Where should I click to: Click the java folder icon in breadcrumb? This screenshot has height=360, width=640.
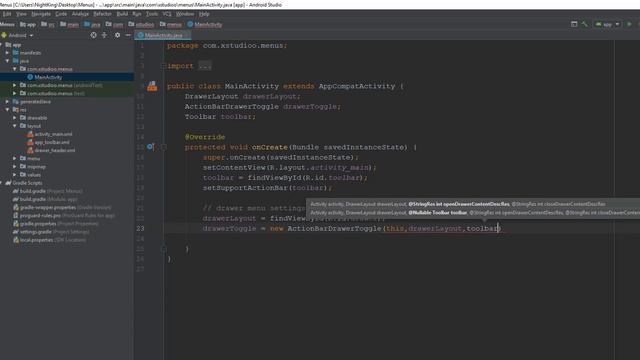(87, 24)
